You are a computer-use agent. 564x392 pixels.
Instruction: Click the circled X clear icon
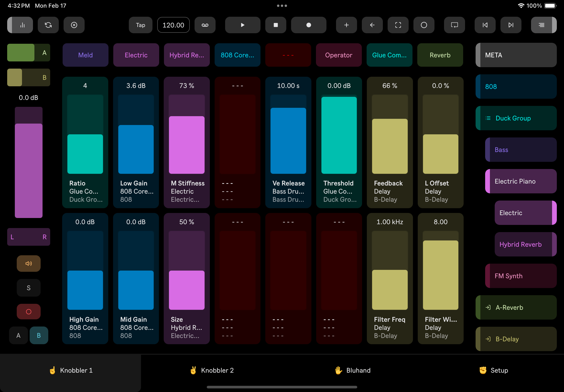74,25
